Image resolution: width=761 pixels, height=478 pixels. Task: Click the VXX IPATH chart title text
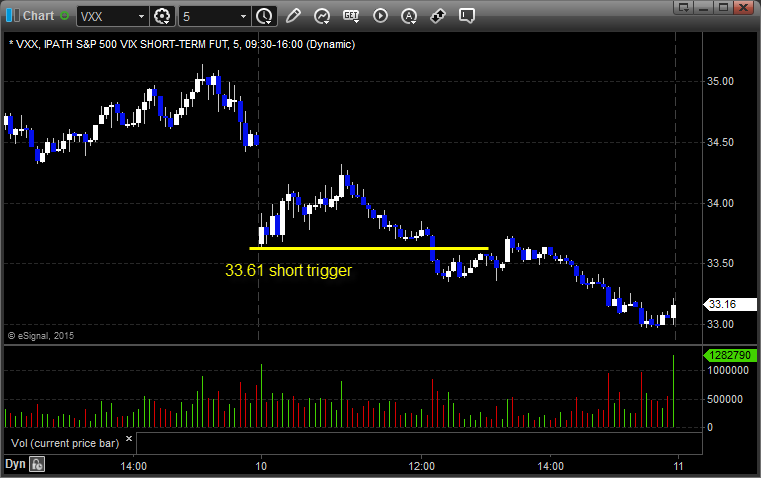[x=182, y=44]
